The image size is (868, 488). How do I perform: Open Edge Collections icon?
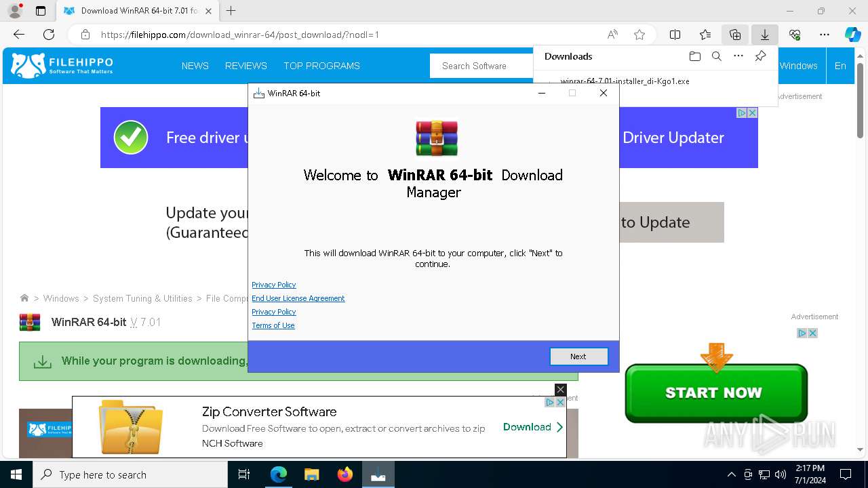(735, 35)
